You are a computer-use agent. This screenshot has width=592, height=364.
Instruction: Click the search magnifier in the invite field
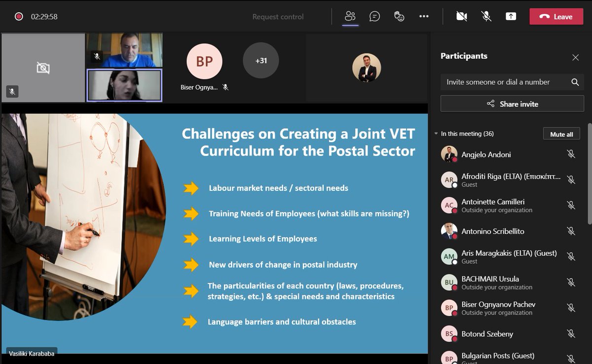click(575, 82)
